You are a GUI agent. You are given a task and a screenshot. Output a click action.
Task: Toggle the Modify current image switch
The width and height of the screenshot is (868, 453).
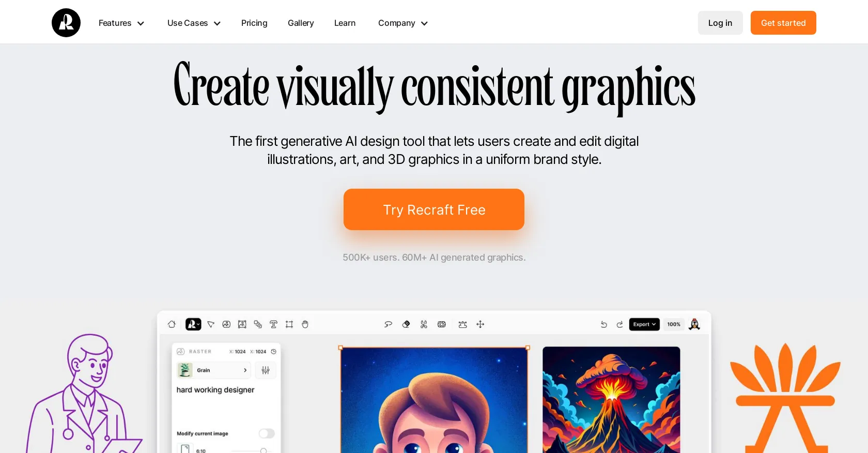tap(267, 433)
